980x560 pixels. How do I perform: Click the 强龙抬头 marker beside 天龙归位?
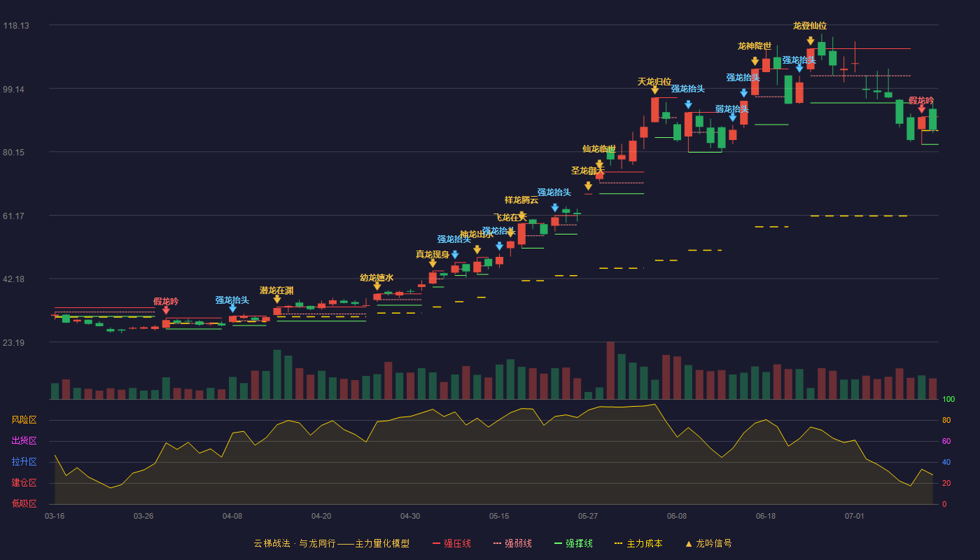click(x=688, y=104)
